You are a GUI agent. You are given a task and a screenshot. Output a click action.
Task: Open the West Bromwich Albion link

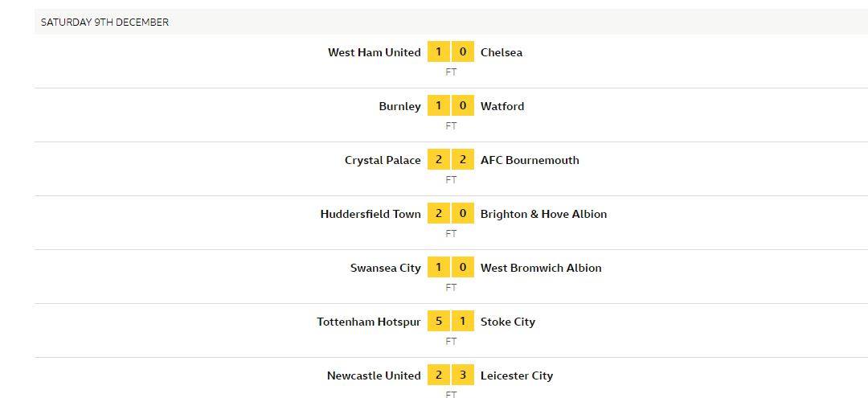coord(541,268)
